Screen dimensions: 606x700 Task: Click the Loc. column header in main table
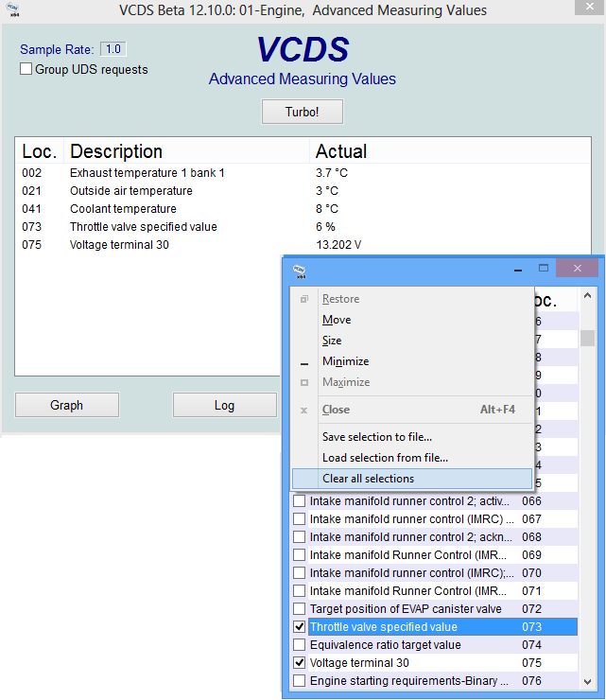click(40, 151)
